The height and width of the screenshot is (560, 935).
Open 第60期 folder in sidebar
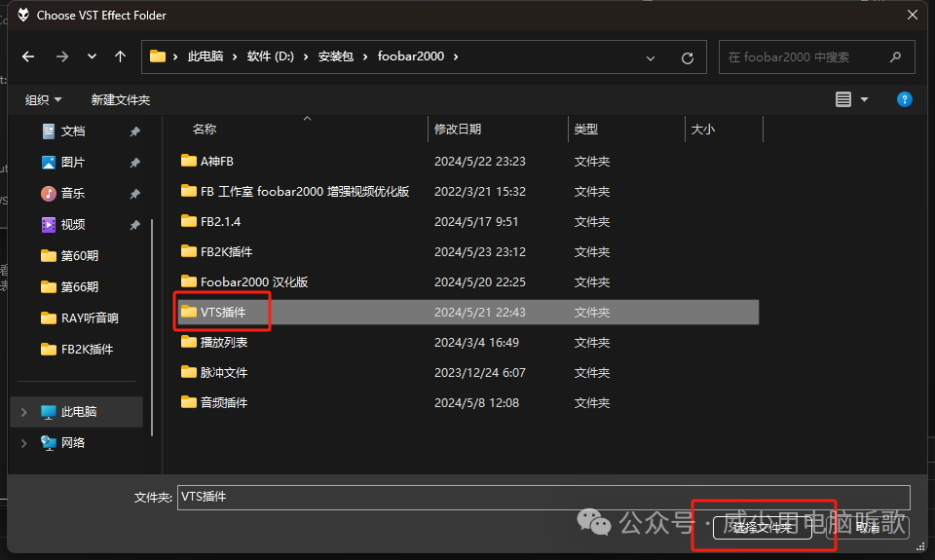[x=69, y=256]
